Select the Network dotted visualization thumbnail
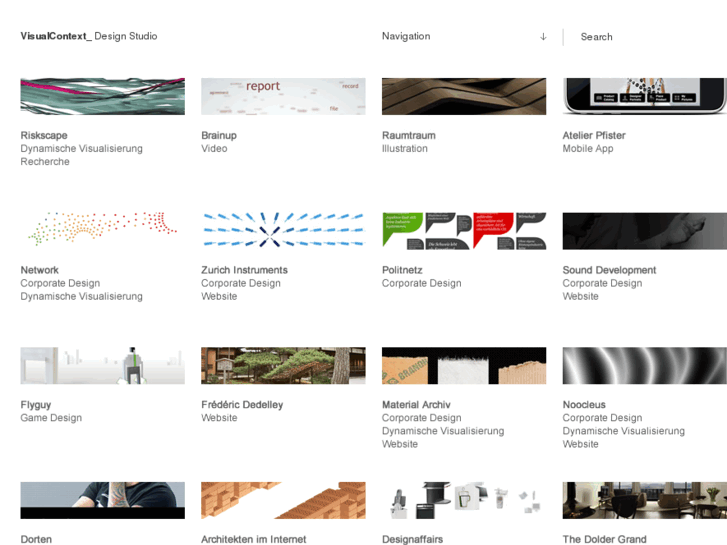This screenshot has width=727, height=545. (x=102, y=230)
